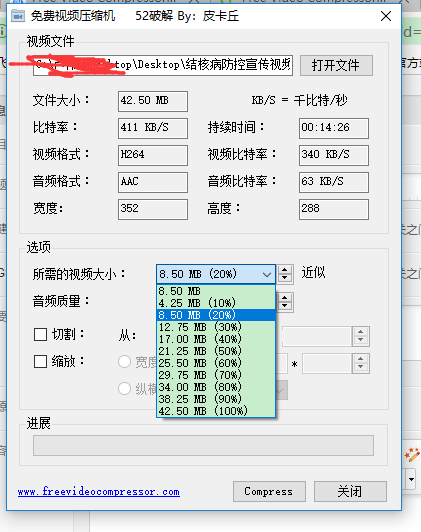
Task: Choose highlighted 8.50 MB (20%) list entry
Action: (216, 315)
